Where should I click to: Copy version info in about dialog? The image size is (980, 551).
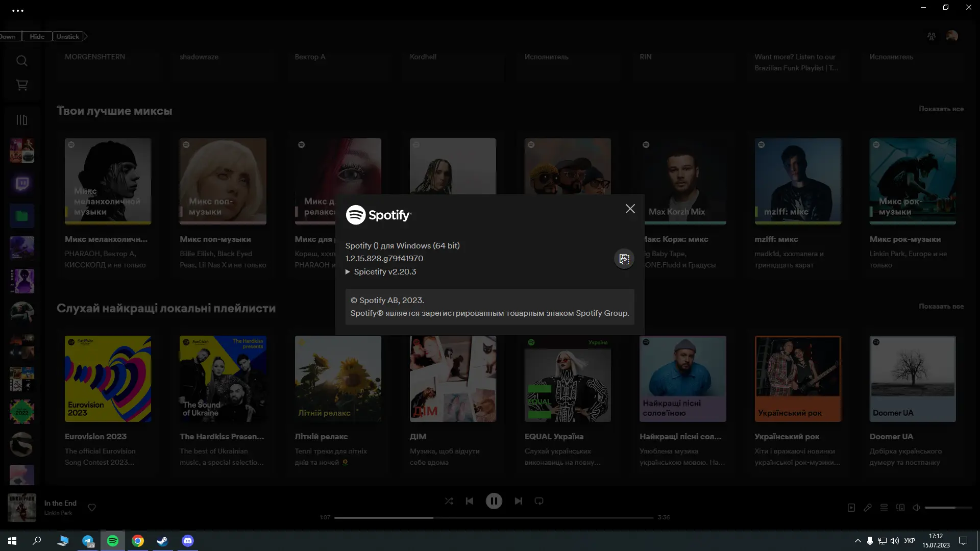click(x=624, y=259)
